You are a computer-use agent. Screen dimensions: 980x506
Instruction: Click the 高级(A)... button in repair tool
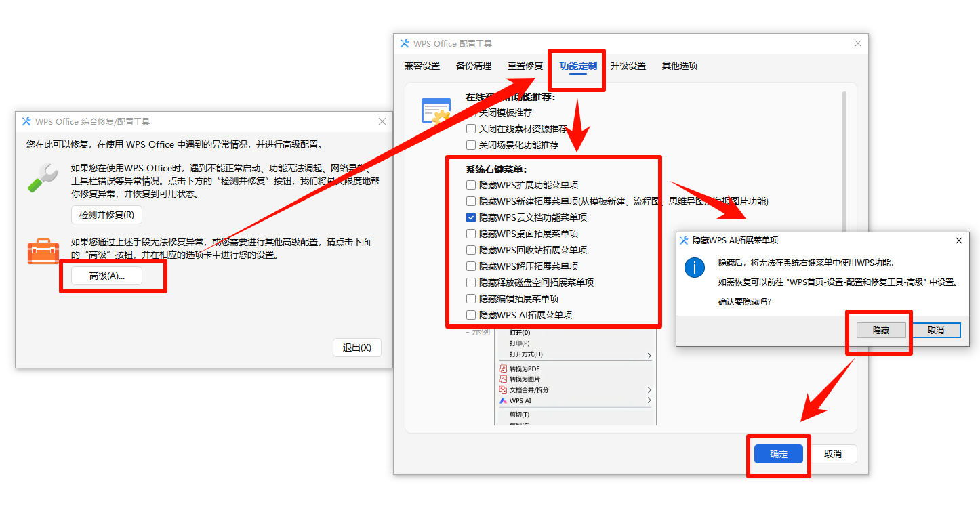pyautogui.click(x=106, y=276)
